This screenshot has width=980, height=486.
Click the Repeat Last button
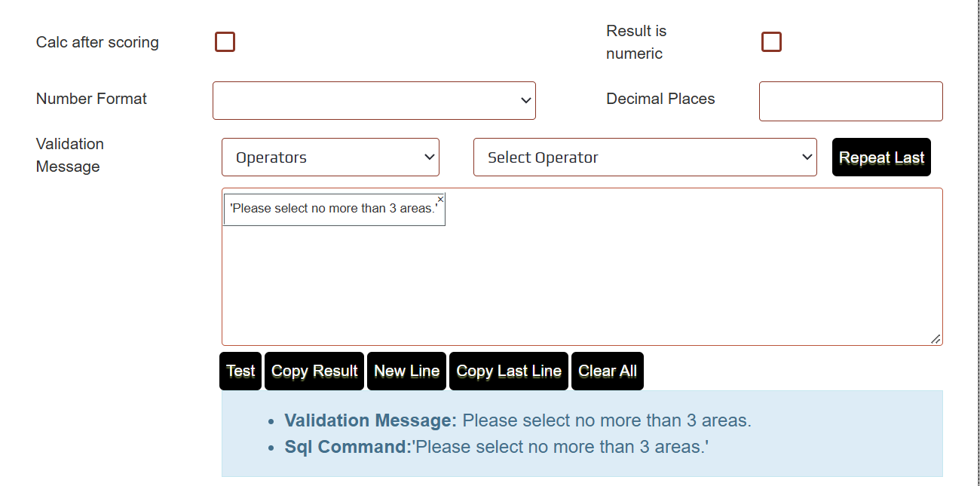pos(881,157)
